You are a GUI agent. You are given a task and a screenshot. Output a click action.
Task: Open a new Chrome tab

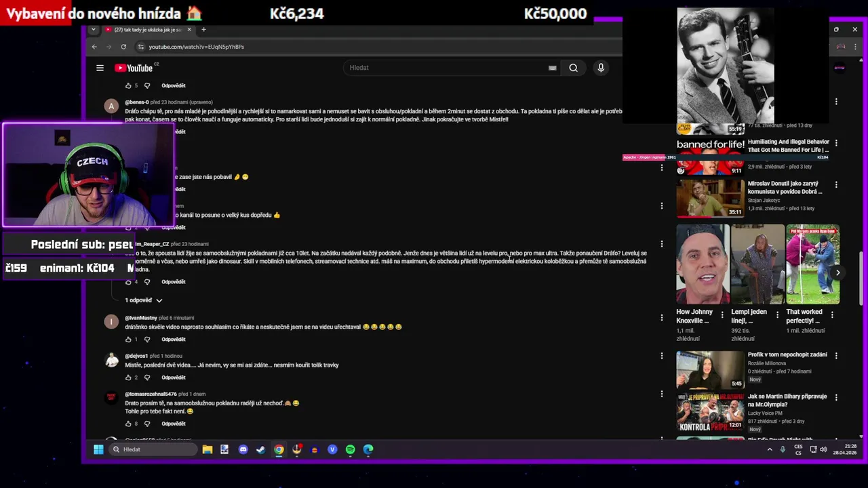[203, 29]
